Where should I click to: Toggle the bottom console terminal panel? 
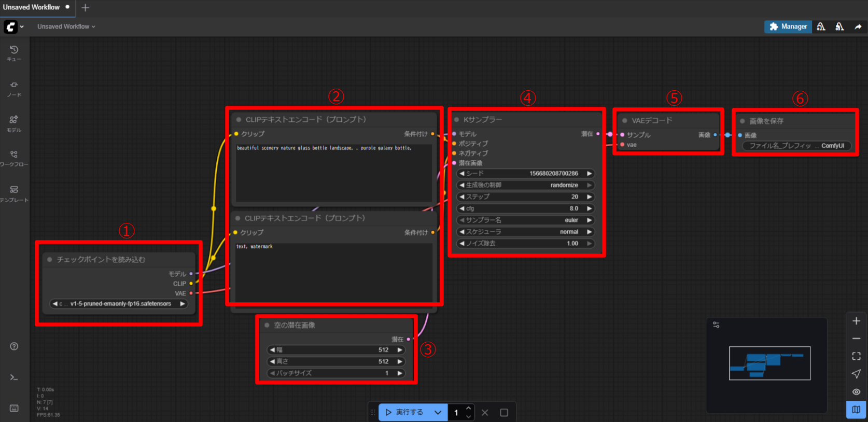click(14, 377)
